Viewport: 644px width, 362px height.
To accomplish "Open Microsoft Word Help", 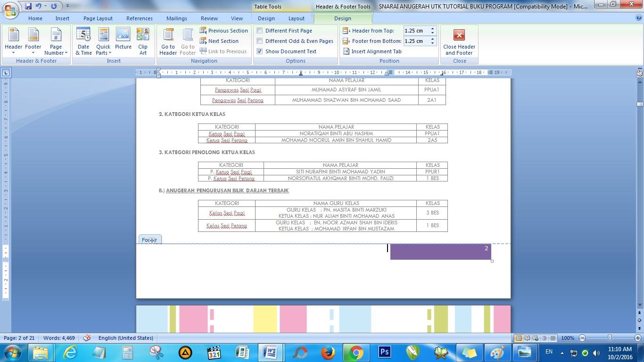I will pos(639,18).
